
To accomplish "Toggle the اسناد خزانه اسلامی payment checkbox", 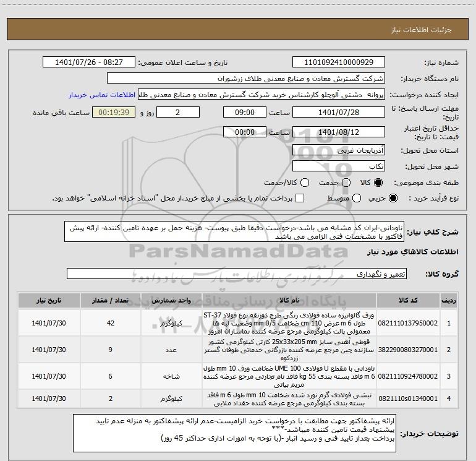I will (x=300, y=198).
